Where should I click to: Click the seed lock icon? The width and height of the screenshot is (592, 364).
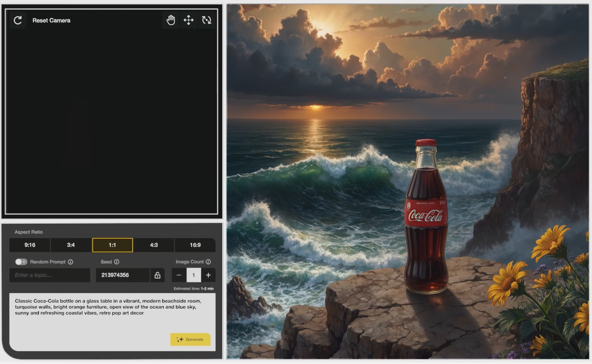click(x=157, y=275)
